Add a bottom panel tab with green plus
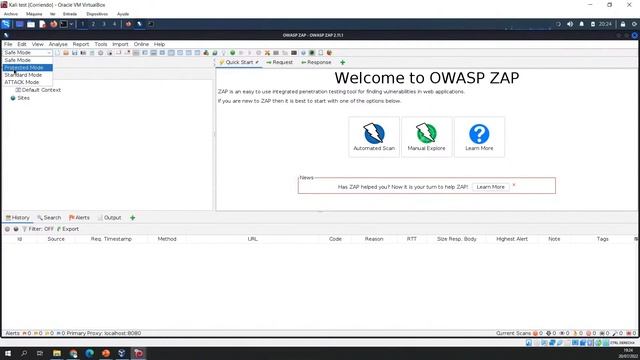Image resolution: width=640 pixels, height=360 pixels. coord(133,218)
